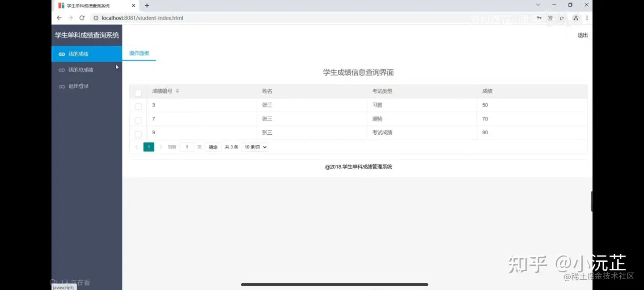Click the @2018.学生单科成绩管理系统 footer text
The width and height of the screenshot is (644, 290).
[x=359, y=166]
